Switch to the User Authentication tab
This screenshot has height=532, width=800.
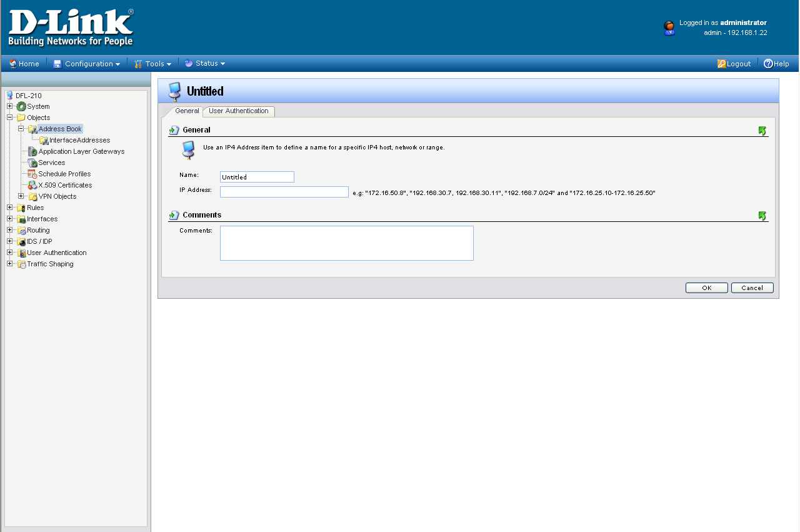239,111
